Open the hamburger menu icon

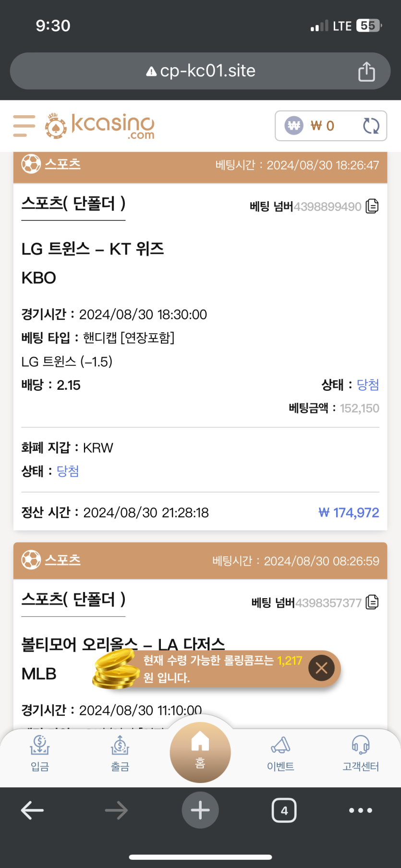[24, 126]
